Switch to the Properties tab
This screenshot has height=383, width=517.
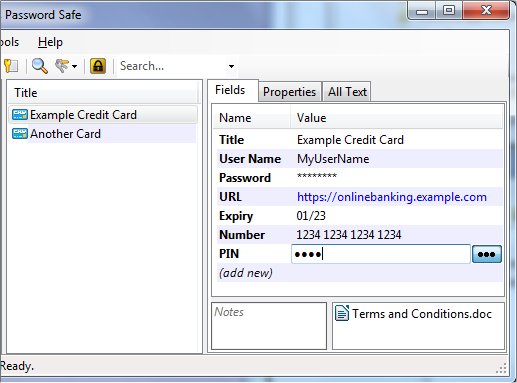point(289,92)
